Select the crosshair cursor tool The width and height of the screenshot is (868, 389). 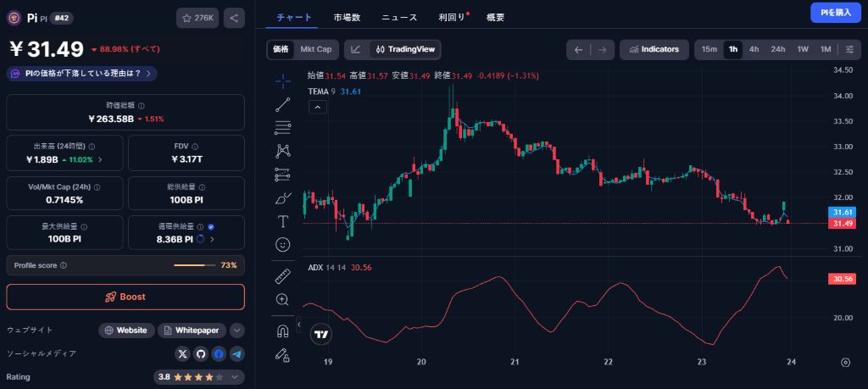tap(283, 81)
